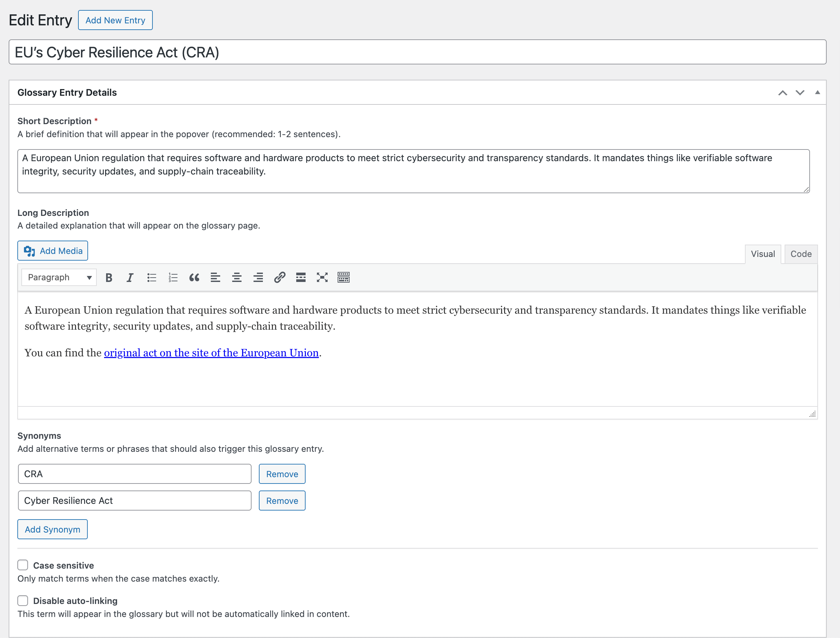Click into the Short Description text area
The width and height of the screenshot is (840, 638).
click(x=413, y=171)
